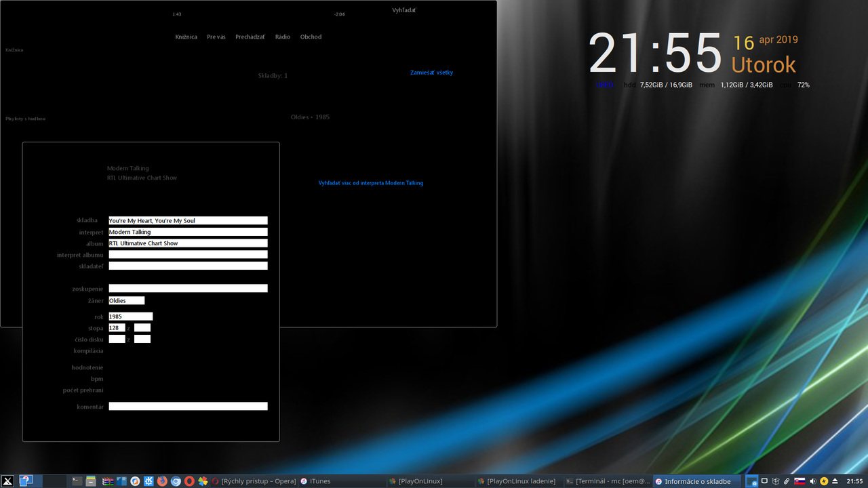Click the Utorok day label on desktop widget
Screen dimensions: 868x488
[x=764, y=65]
